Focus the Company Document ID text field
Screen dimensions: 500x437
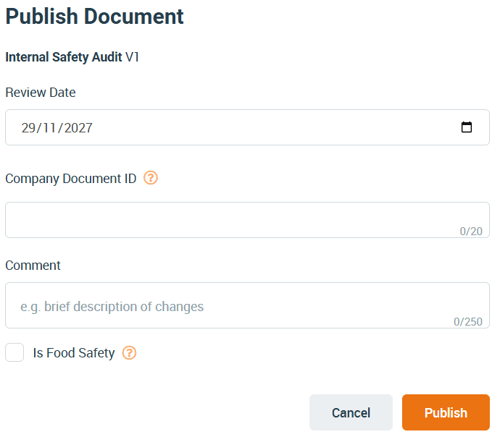coord(247,220)
